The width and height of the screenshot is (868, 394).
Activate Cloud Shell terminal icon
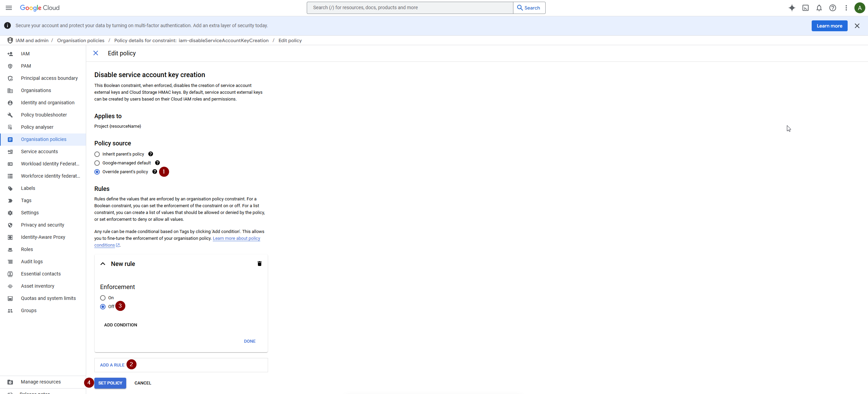tap(805, 8)
